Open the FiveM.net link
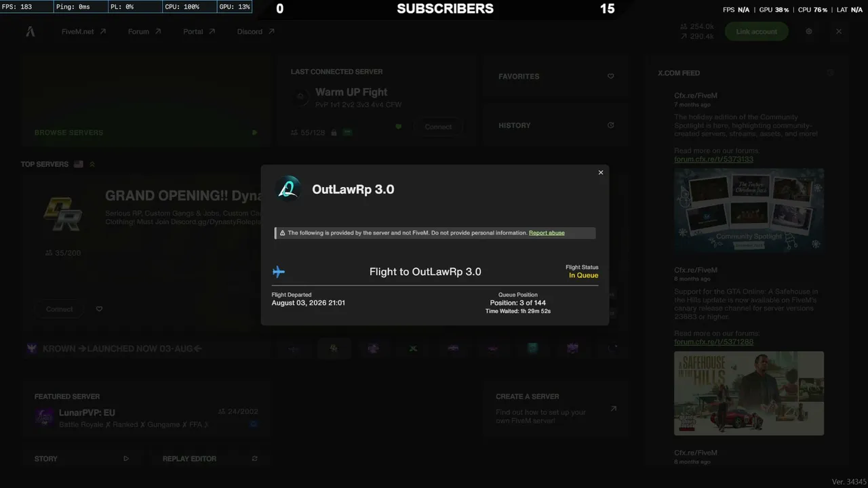The image size is (868, 488). [x=83, y=32]
